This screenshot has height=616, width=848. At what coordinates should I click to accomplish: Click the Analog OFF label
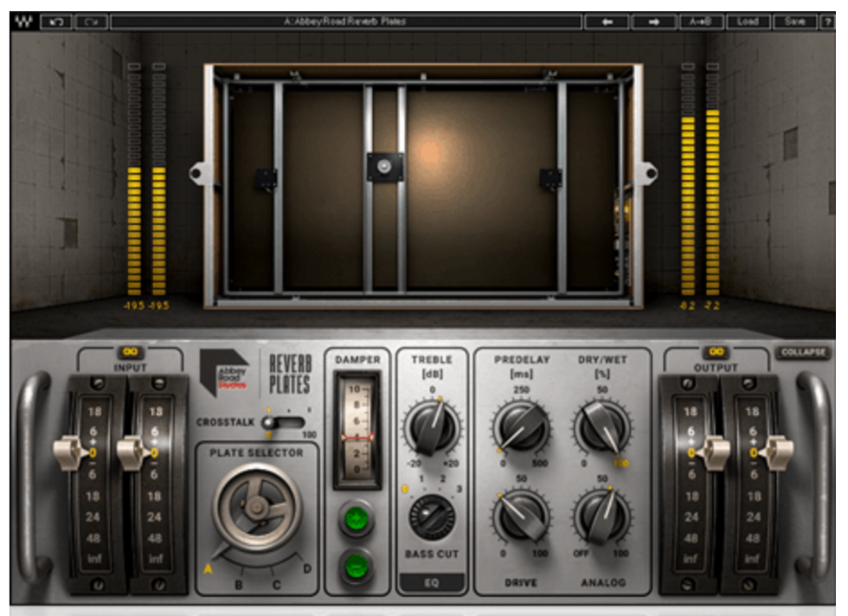pos(581,554)
